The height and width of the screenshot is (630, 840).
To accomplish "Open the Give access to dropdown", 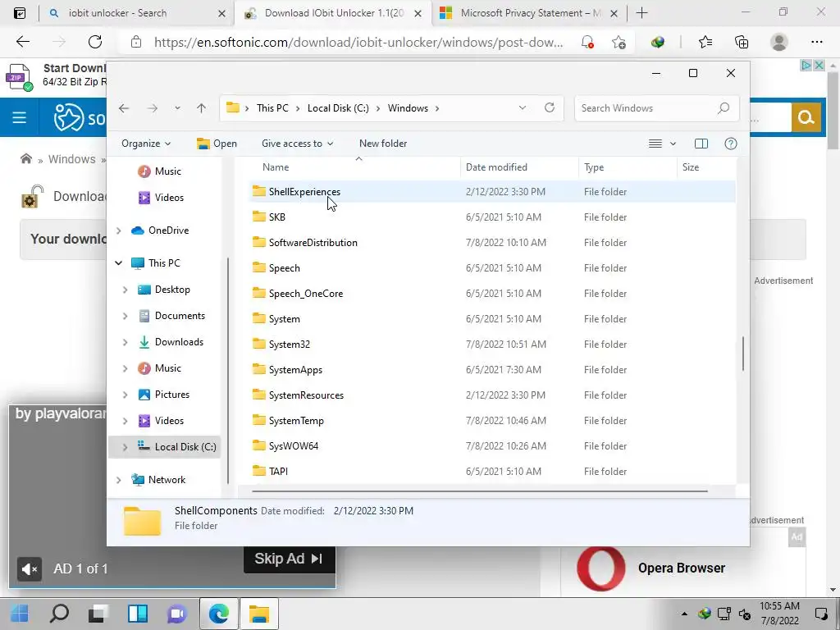I will point(297,144).
